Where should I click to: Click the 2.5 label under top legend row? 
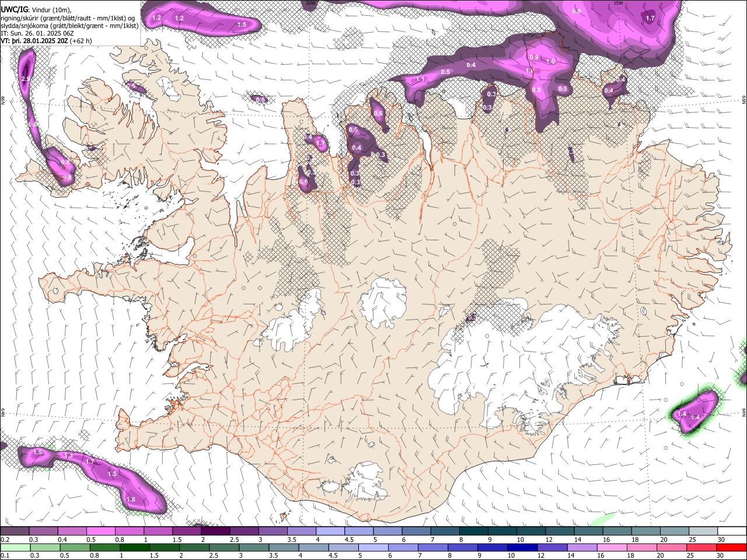(x=234, y=540)
